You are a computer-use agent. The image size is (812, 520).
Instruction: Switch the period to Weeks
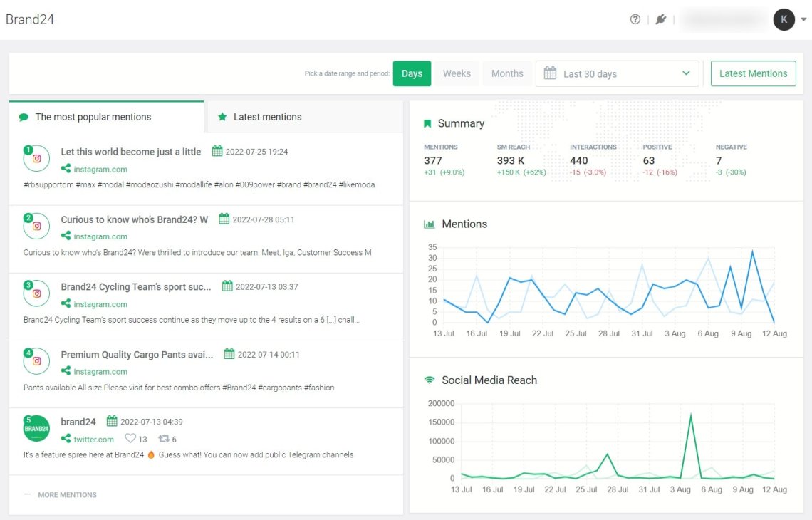pos(457,73)
